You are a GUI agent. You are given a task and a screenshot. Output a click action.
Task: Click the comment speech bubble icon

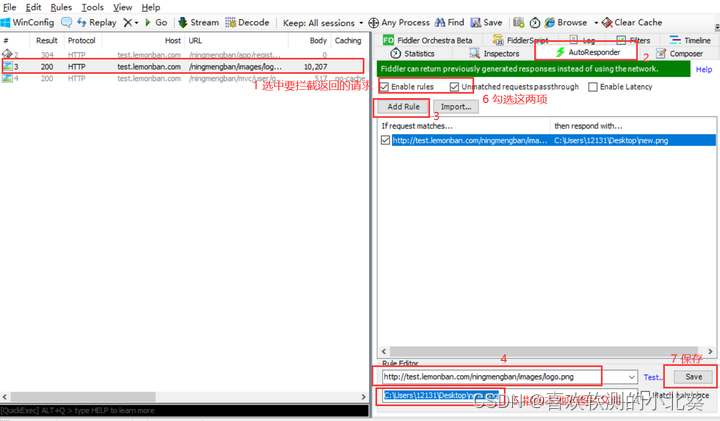click(67, 22)
